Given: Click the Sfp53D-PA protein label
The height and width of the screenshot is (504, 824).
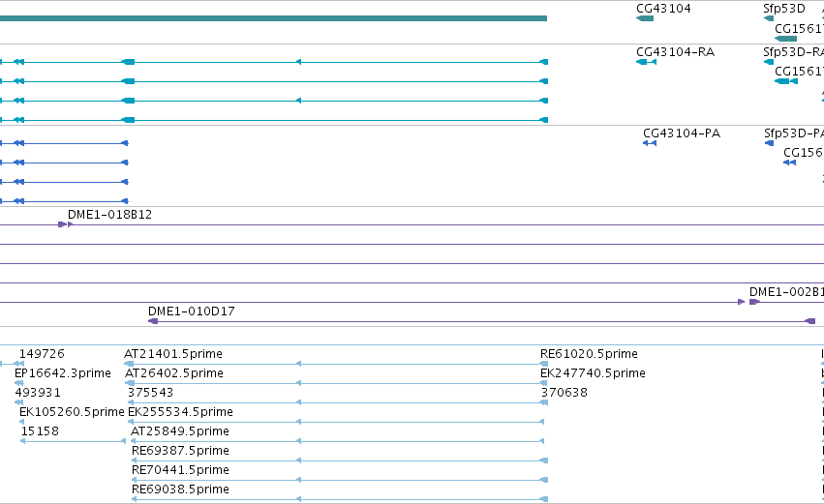Looking at the screenshot, I should pos(794,133).
